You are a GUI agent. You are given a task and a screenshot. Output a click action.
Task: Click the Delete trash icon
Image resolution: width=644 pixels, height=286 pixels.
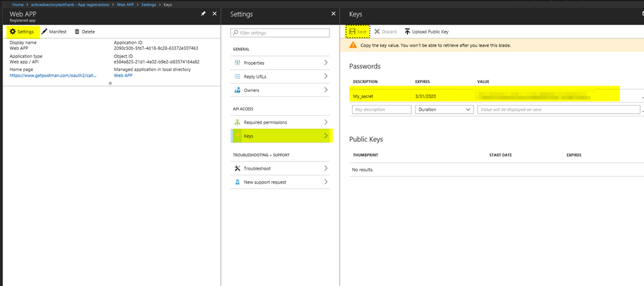tap(77, 31)
